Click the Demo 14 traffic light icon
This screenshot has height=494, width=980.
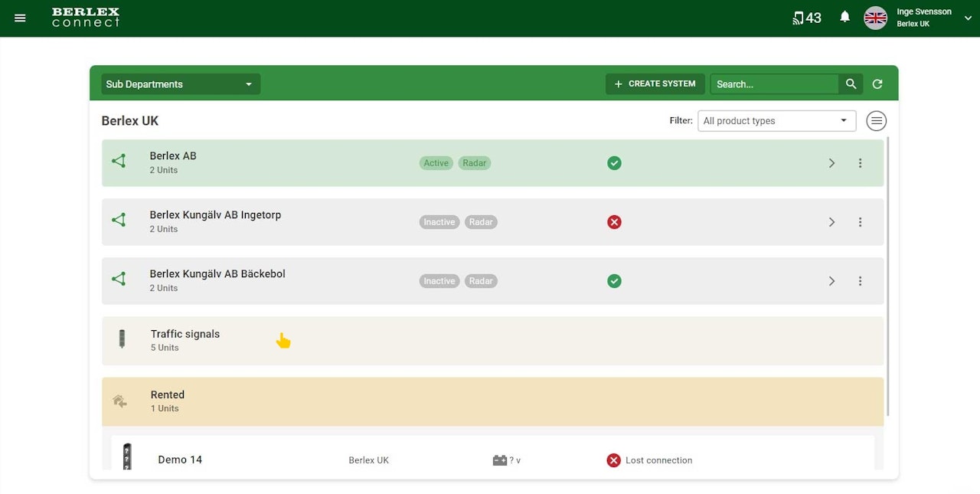coord(127,457)
